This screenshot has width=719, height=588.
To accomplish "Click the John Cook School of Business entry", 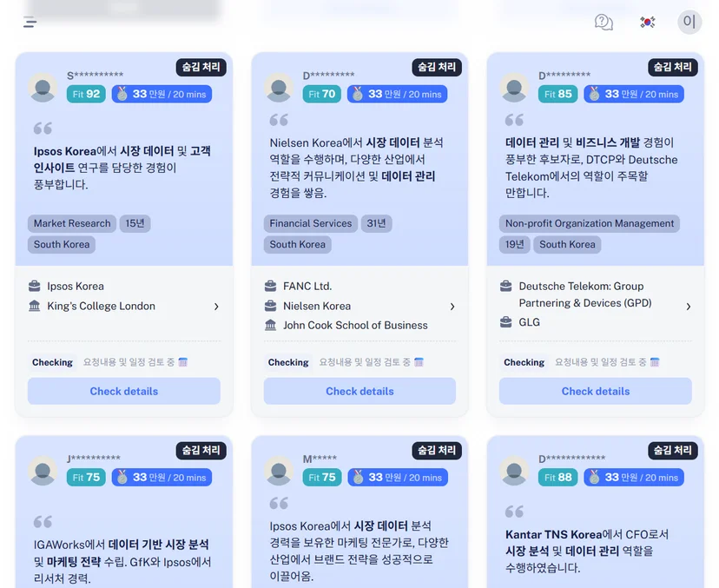I will (x=355, y=325).
